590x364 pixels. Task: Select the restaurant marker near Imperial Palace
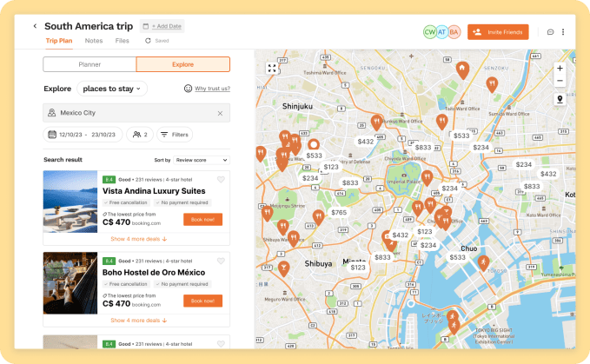pyautogui.click(x=427, y=177)
